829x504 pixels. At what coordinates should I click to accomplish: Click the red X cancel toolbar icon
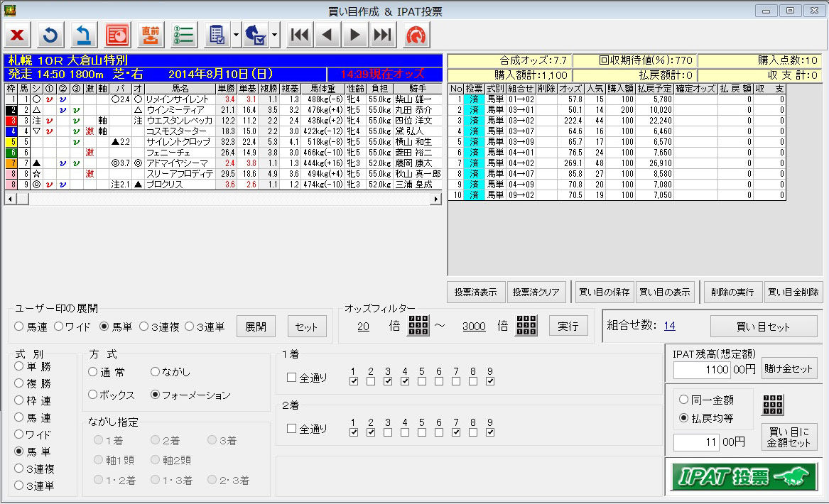tap(18, 35)
